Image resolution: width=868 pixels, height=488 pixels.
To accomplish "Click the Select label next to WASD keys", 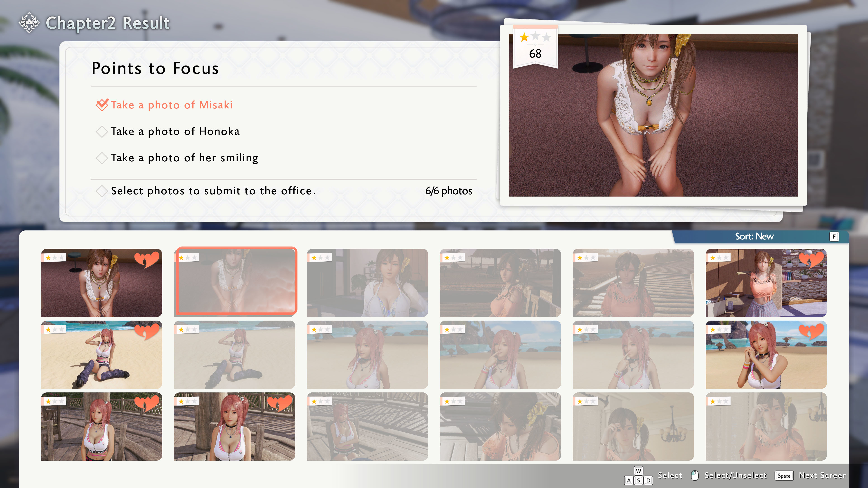I will point(670,475).
